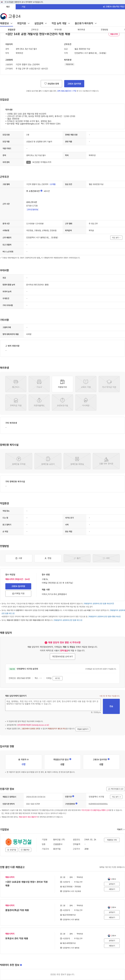Screen dimensions: 125x980
Task: Expand the 직업 능력 개발 menu
Action: tap(61, 24)
